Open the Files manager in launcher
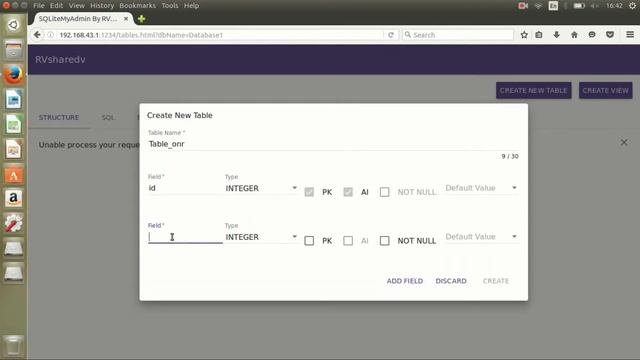Screen dimensions: 640x360 coord(13,50)
